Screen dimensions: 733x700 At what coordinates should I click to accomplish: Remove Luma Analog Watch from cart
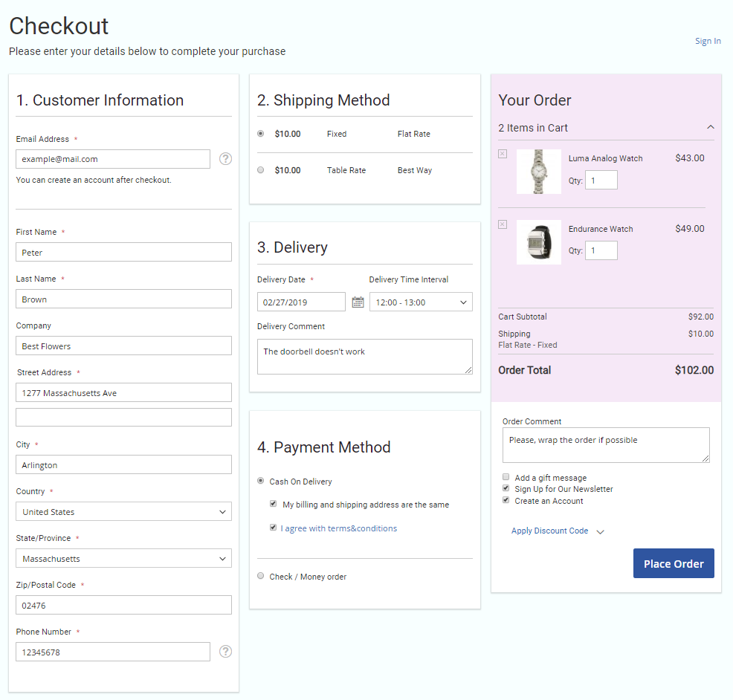(503, 154)
